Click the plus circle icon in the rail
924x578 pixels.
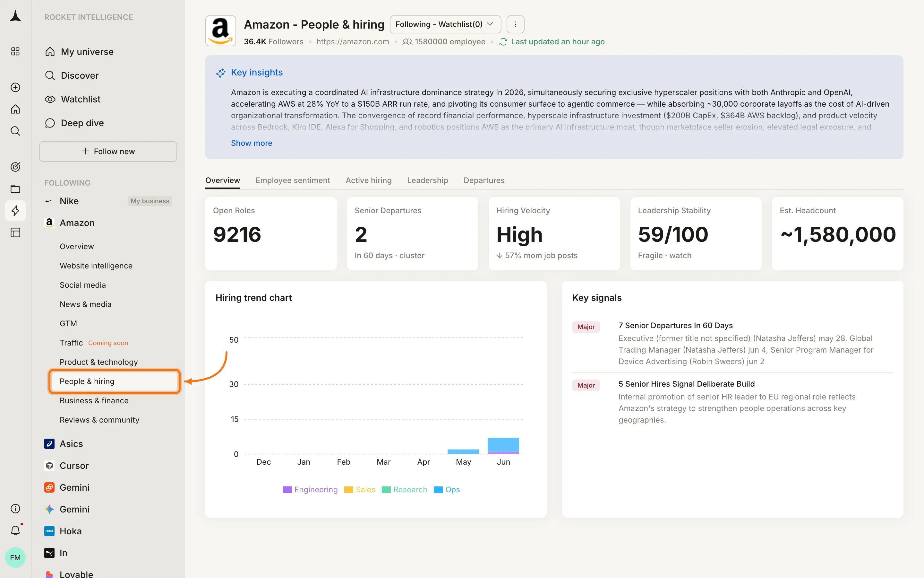coord(15,87)
